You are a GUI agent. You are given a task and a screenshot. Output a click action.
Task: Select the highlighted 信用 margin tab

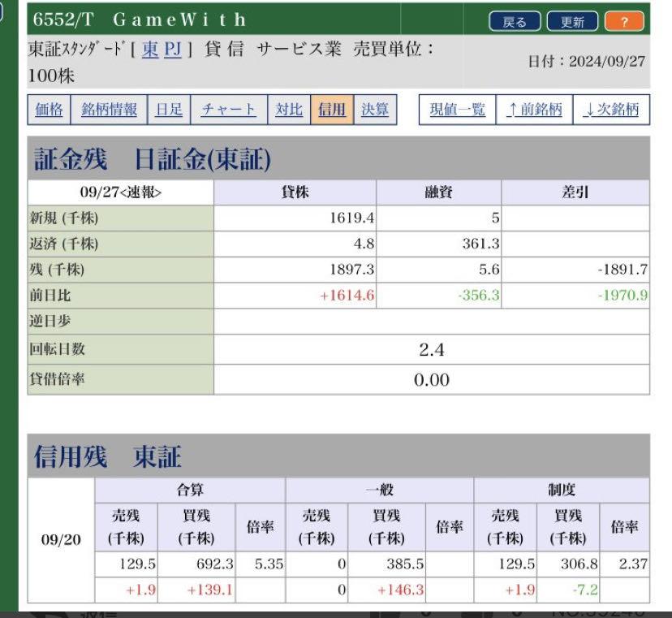tap(331, 110)
